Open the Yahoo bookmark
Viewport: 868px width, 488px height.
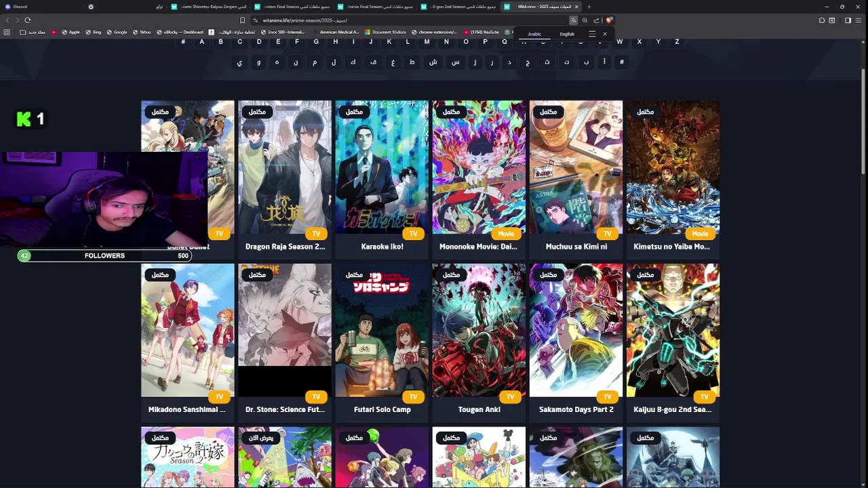pos(142,32)
